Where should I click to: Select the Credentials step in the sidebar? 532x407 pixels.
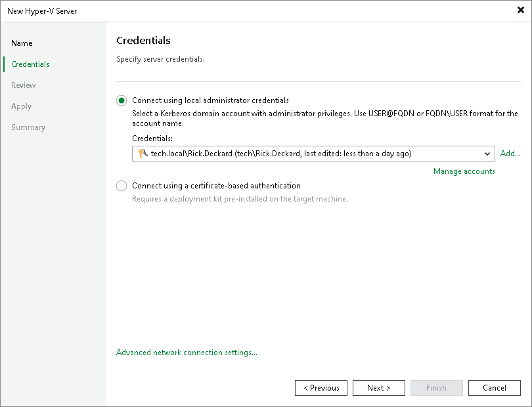31,64
